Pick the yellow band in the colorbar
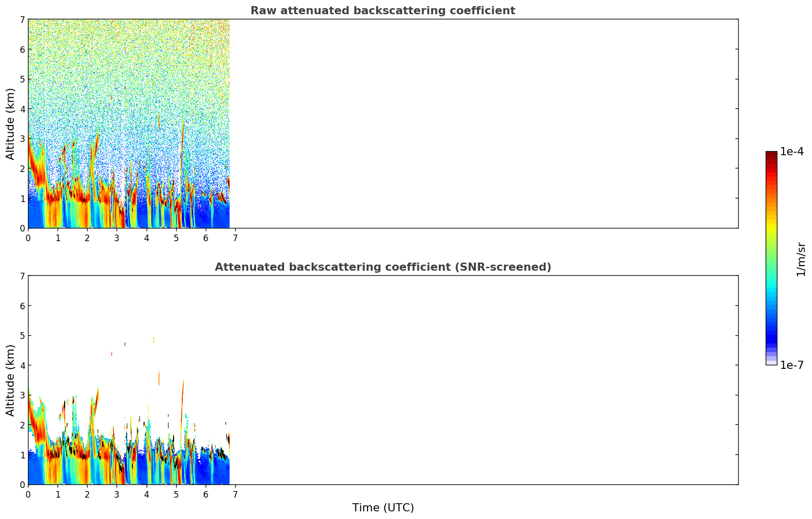The height and width of the screenshot is (519, 812). [771, 226]
